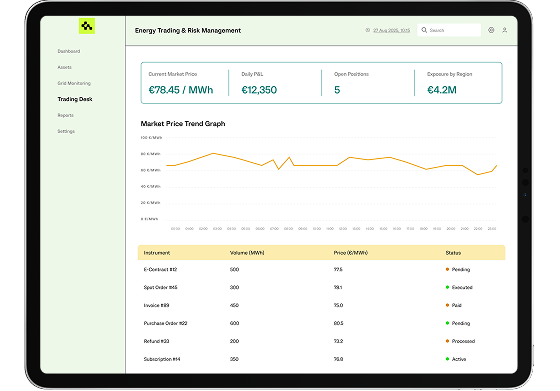Select the E-Contract instrument row name
560x391 pixels.
(x=160, y=270)
